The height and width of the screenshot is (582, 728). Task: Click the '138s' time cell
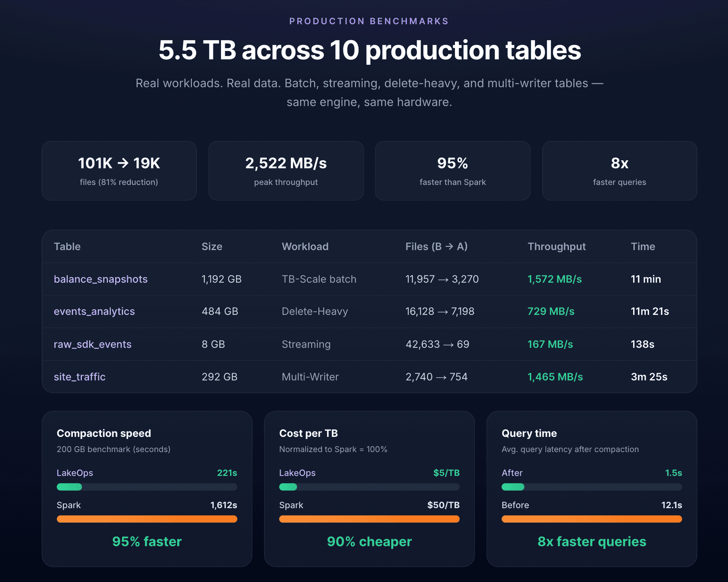point(643,344)
